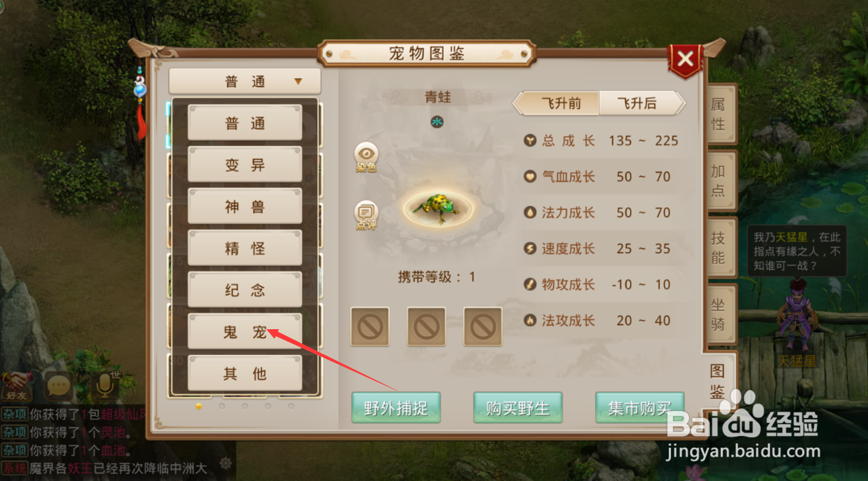
Task: Select the second page indicator dot
Action: [x=222, y=406]
